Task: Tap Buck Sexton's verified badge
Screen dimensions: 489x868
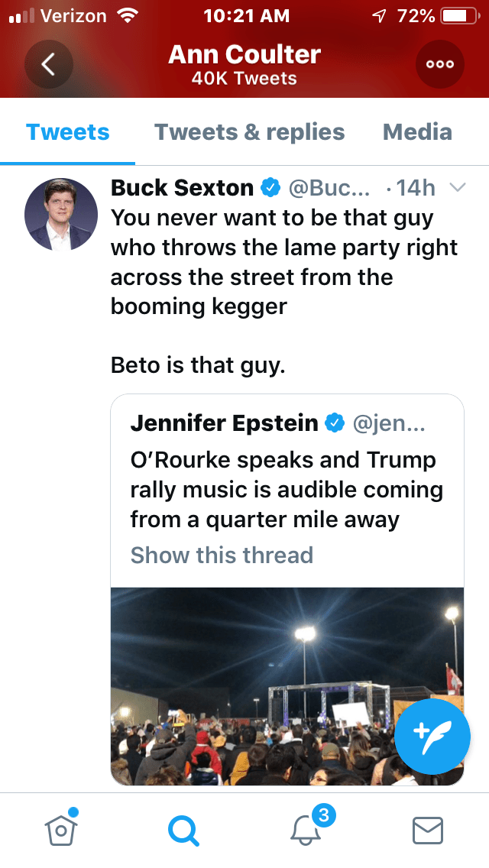Action: click(270, 188)
